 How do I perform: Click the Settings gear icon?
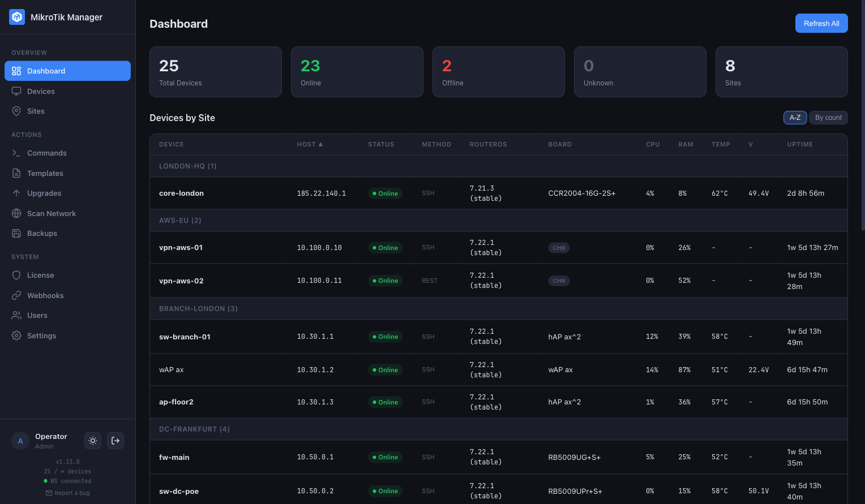point(16,335)
